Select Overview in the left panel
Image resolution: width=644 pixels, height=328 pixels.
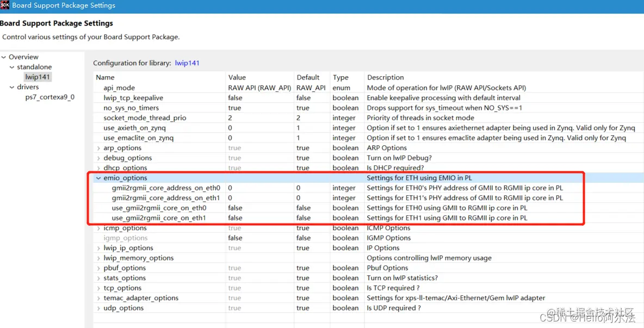(24, 57)
